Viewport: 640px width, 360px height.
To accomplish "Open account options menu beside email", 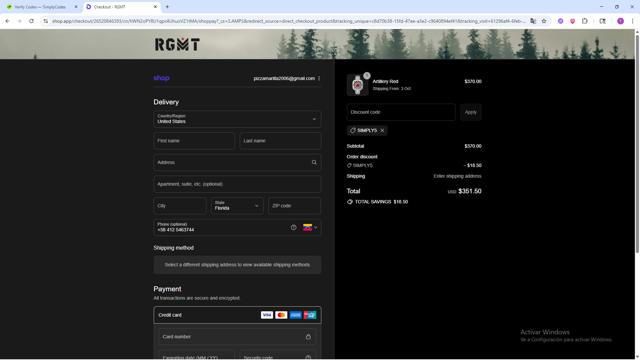I will (x=319, y=78).
